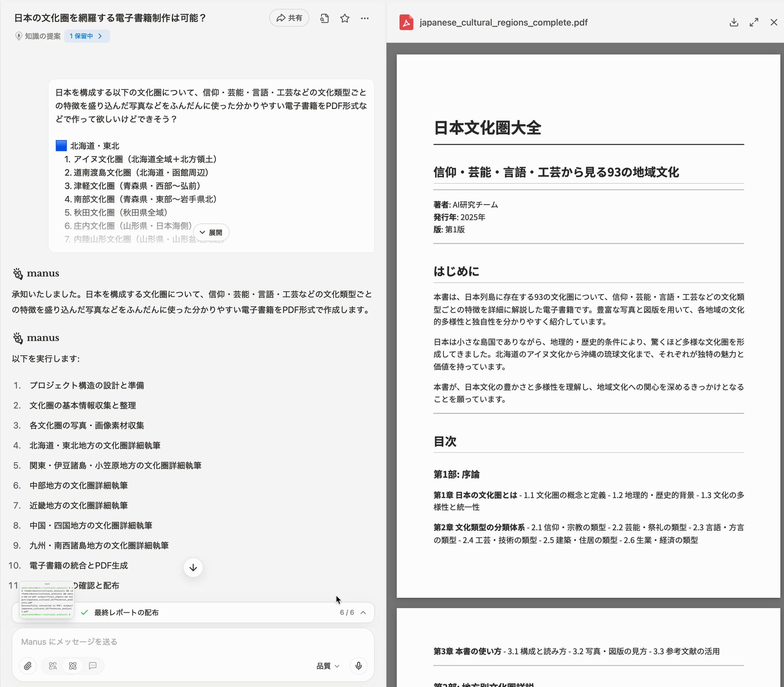Click step 6 中部地方の文化圏詳細執筆

(x=78, y=485)
